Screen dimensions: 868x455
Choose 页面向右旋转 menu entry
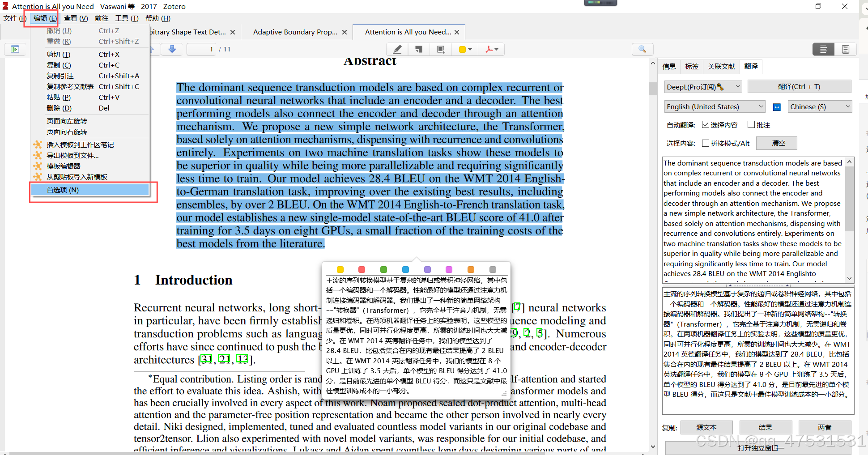tap(90, 132)
